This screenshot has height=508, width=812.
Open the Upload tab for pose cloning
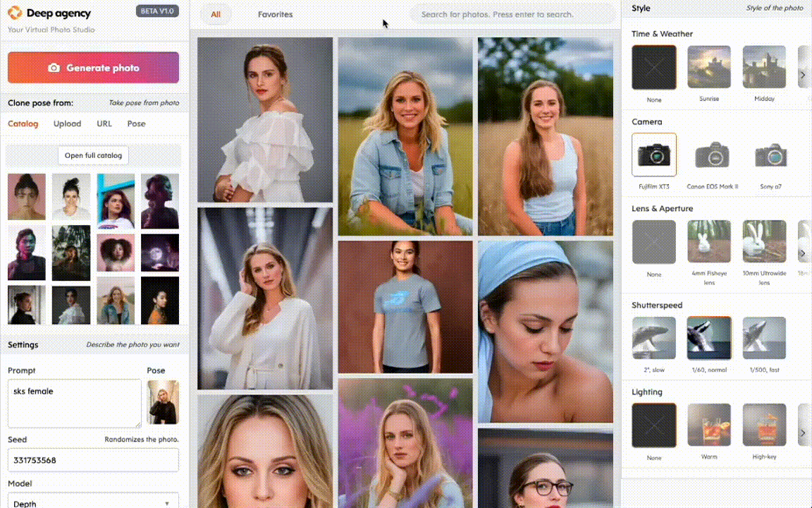67,123
